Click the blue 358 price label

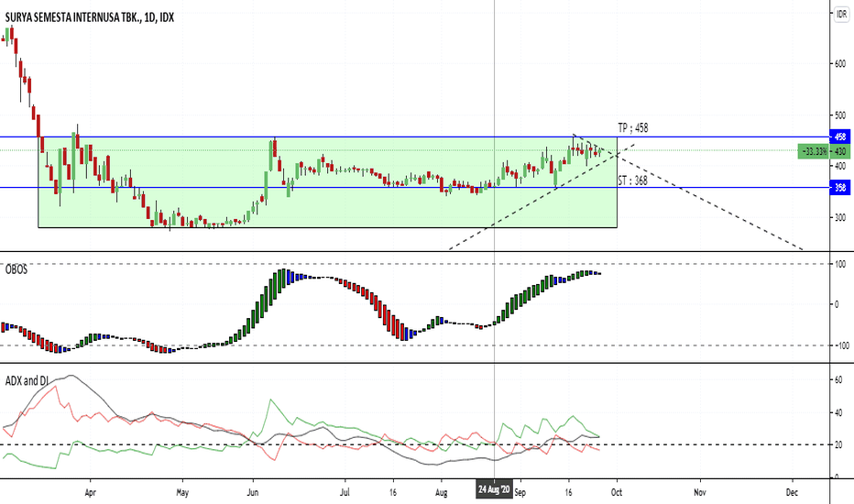point(840,188)
